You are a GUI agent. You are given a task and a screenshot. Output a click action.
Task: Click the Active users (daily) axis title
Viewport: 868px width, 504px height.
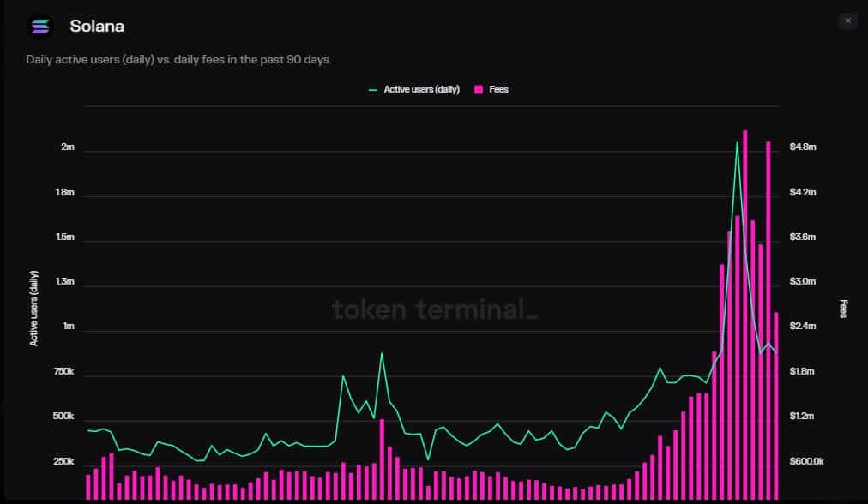pyautogui.click(x=33, y=309)
